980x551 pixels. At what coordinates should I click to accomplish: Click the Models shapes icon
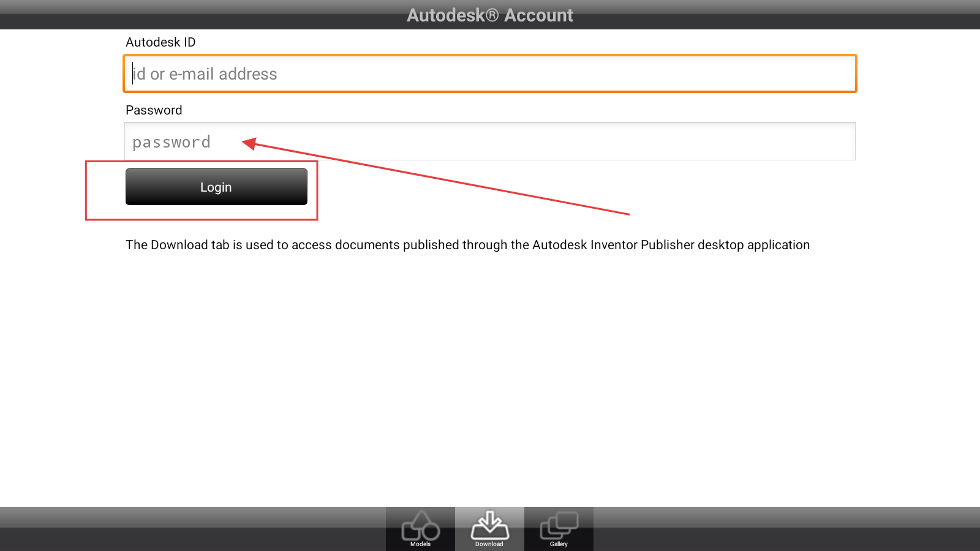(420, 525)
